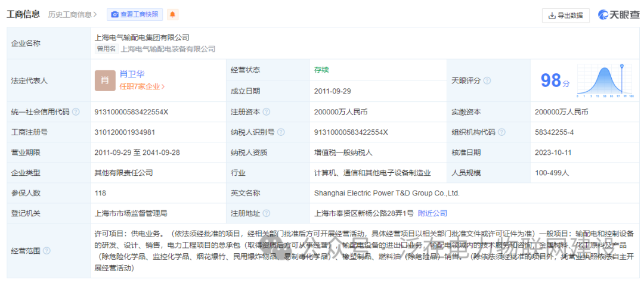644x283 pixels.
Task: Click English name Shanghai Electric Power T&D Group
Action: [386, 193]
